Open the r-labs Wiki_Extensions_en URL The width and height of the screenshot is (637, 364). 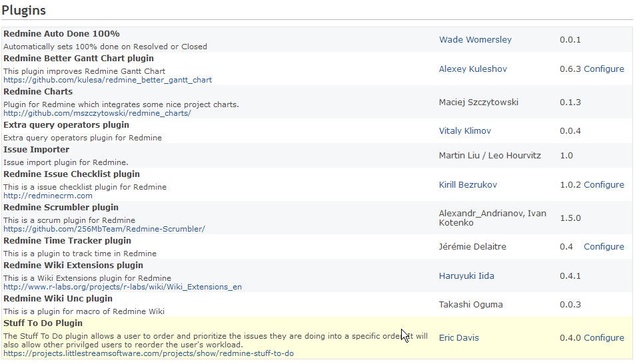[123, 287]
